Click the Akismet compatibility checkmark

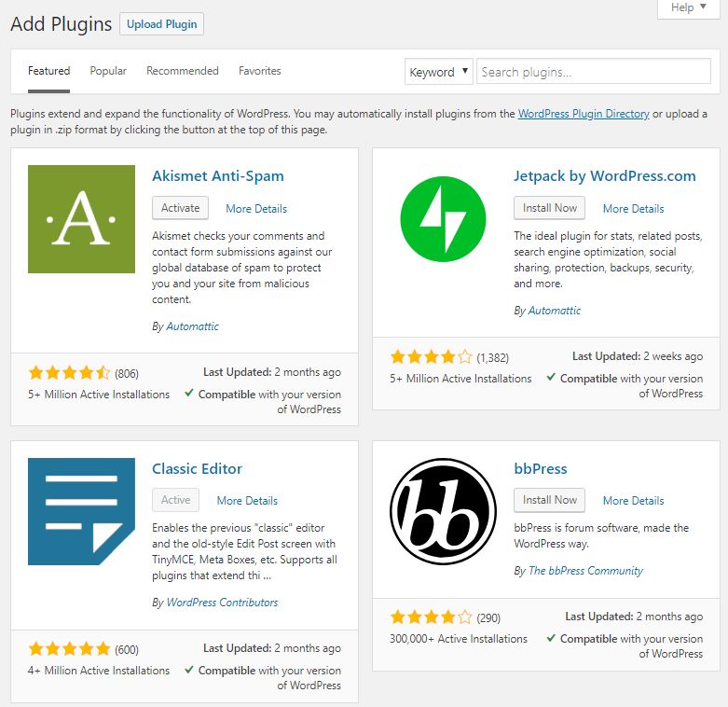(x=189, y=393)
